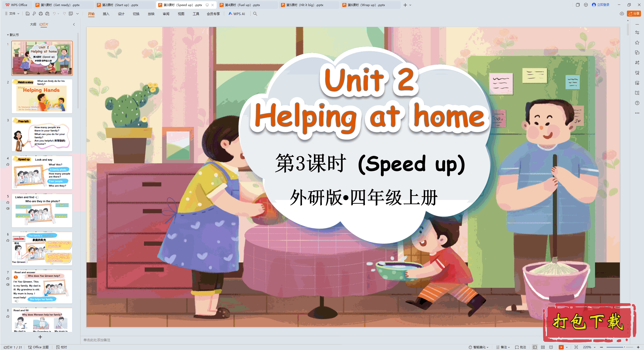The width and height of the screenshot is (644, 350).
Task: Open slide transition icon in right sidebar
Action: click(x=637, y=53)
